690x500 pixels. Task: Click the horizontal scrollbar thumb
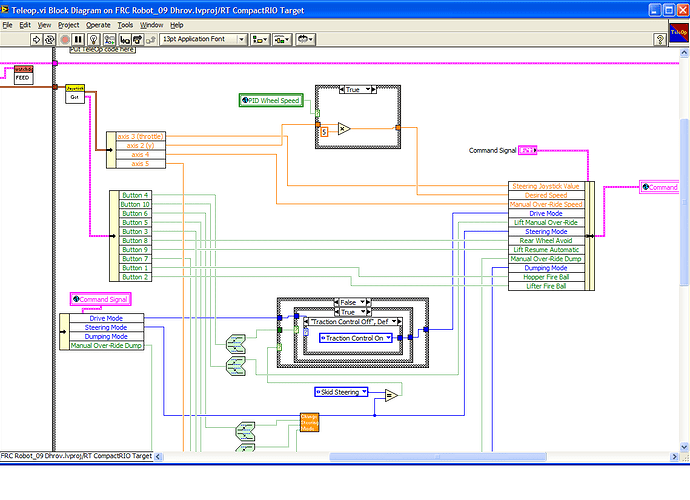tap(438, 457)
